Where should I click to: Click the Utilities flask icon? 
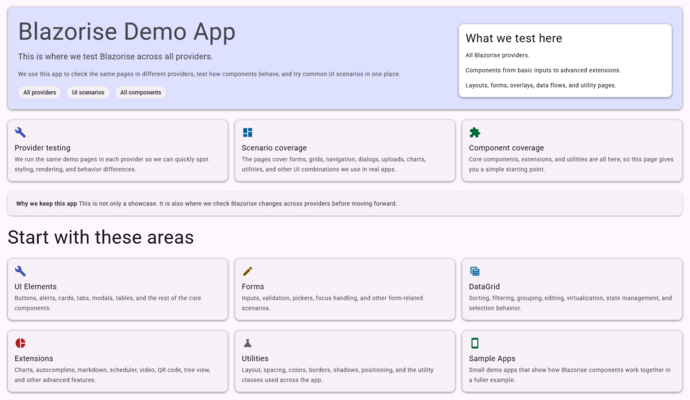pos(247,343)
